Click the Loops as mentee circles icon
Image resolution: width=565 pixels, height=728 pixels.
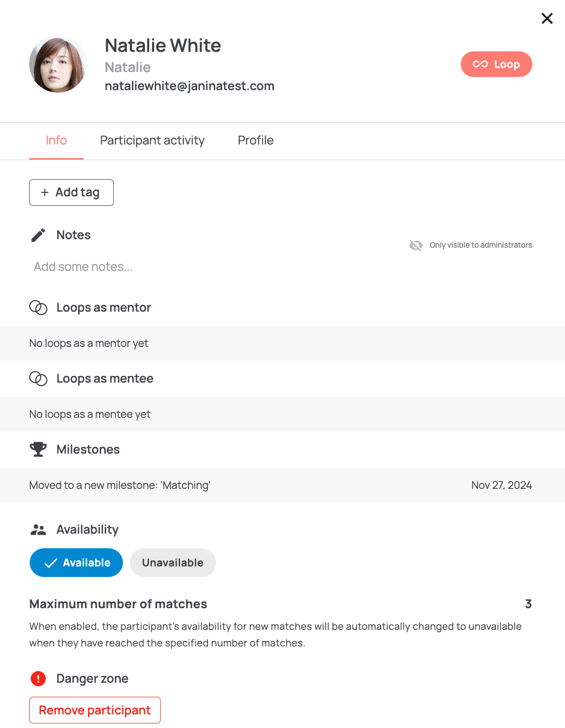[x=38, y=379]
